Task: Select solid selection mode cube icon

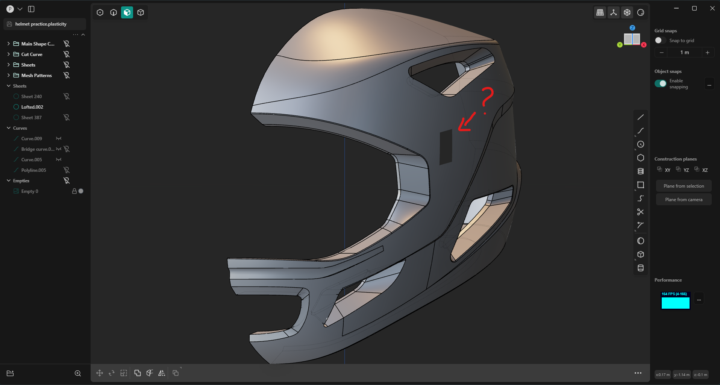Action: (141, 13)
